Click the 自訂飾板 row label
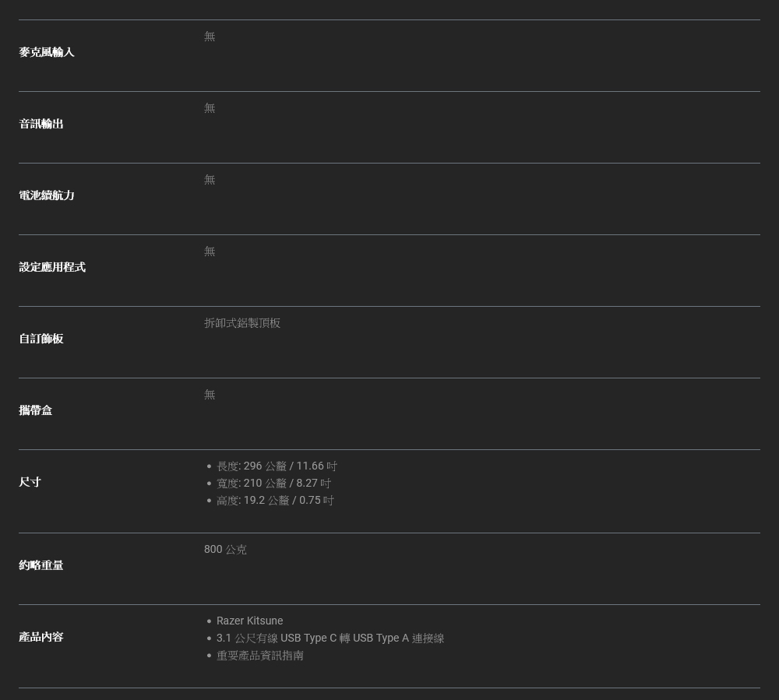 41,339
